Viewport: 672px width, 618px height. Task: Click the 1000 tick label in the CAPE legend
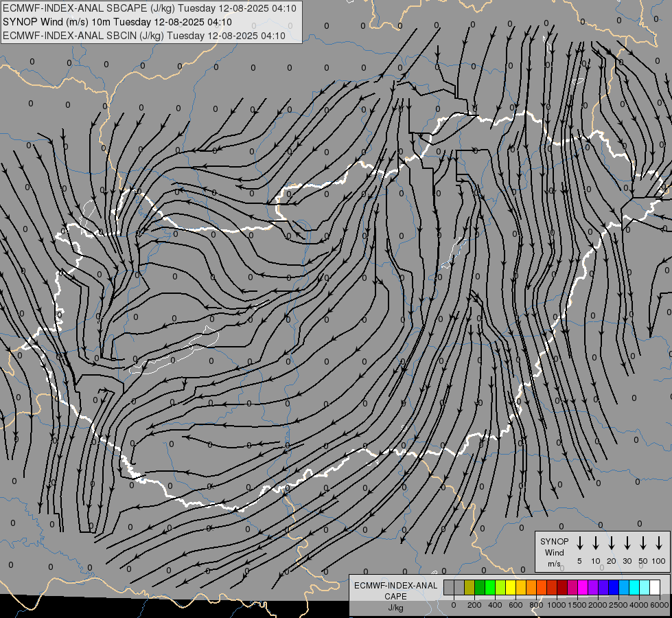556,605
